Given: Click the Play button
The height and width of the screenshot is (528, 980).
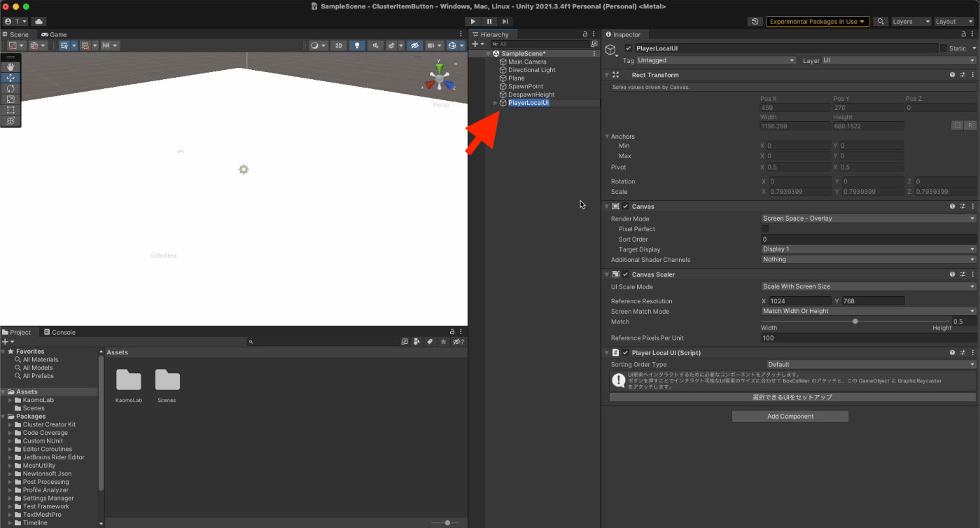Looking at the screenshot, I should (x=474, y=22).
